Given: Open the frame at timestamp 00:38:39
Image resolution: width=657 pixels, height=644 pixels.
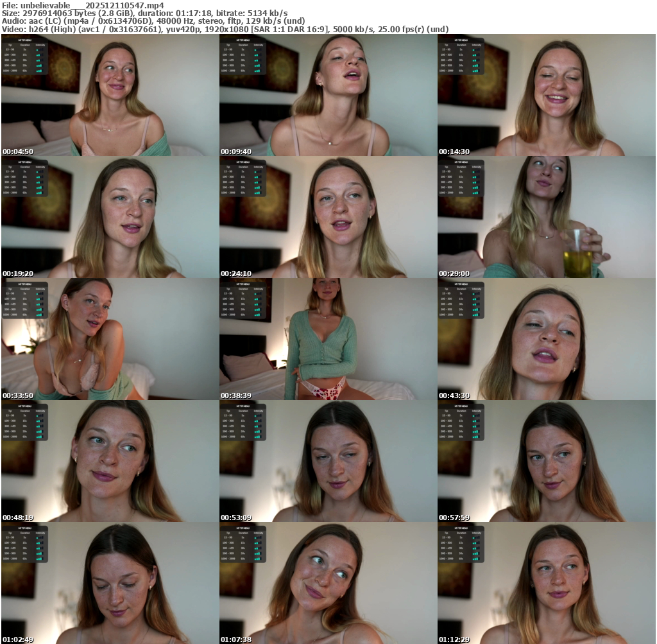Looking at the screenshot, I should pos(328,339).
